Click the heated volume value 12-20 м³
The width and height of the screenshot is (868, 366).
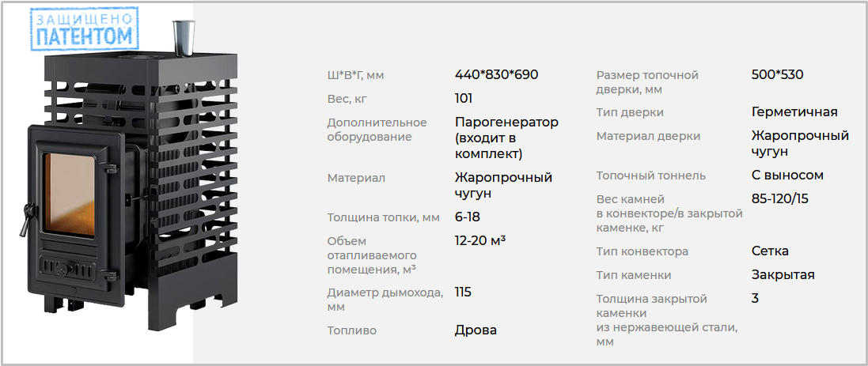(x=480, y=240)
